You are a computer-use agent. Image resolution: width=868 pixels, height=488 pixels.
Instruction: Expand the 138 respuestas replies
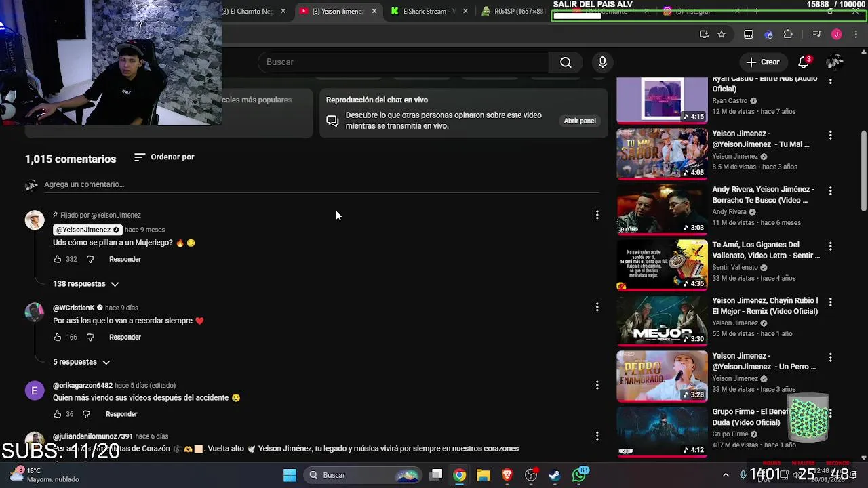(86, 284)
